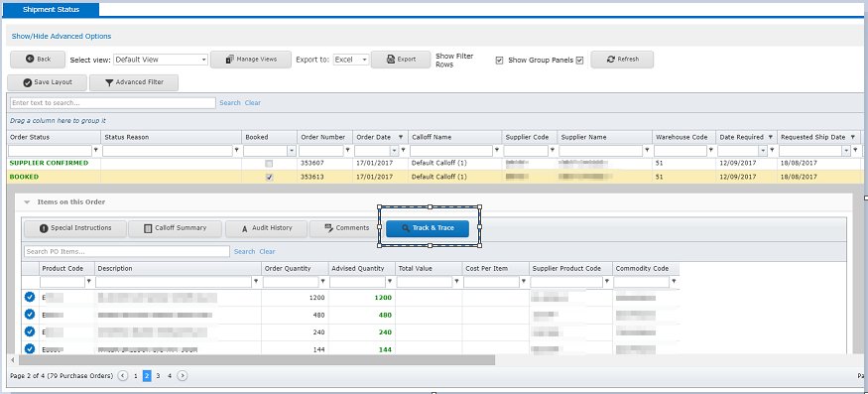Open the Order Date filter date dropdown

[x=395, y=151]
